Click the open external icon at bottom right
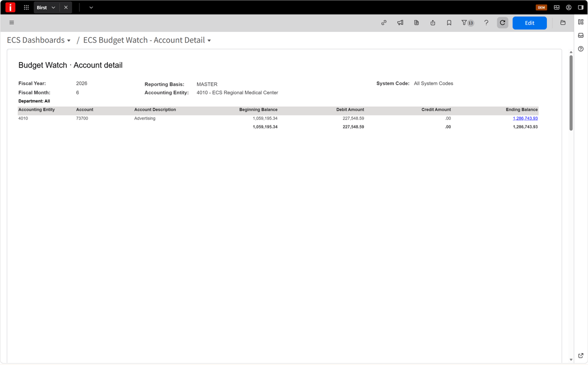 [581, 356]
